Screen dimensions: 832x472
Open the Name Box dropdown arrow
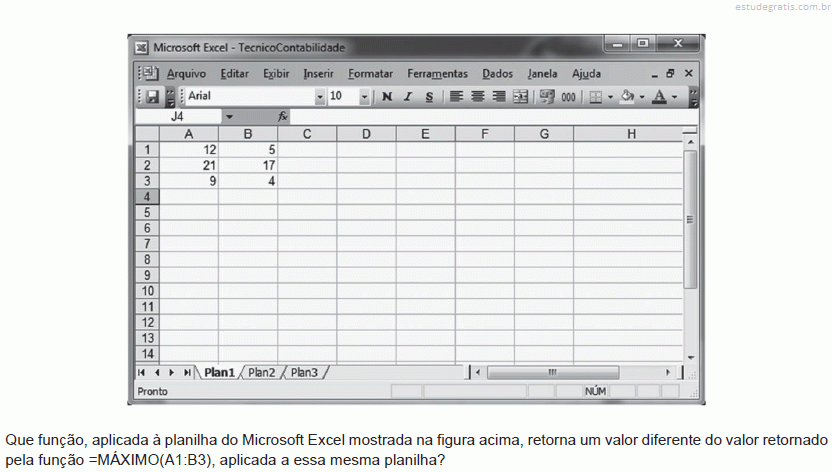click(x=229, y=117)
